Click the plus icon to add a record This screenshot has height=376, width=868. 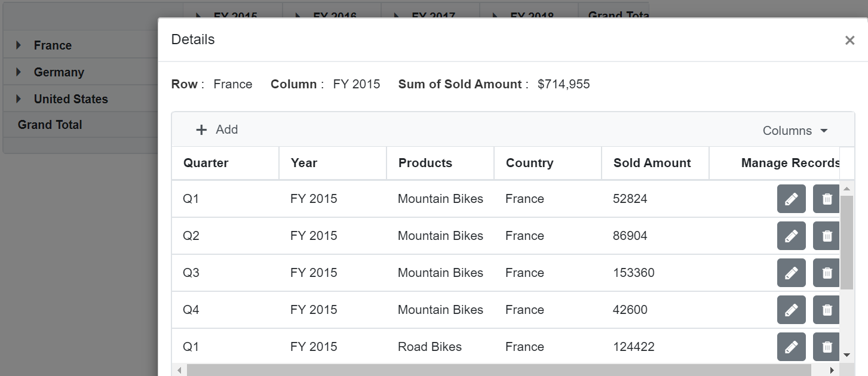(x=200, y=129)
